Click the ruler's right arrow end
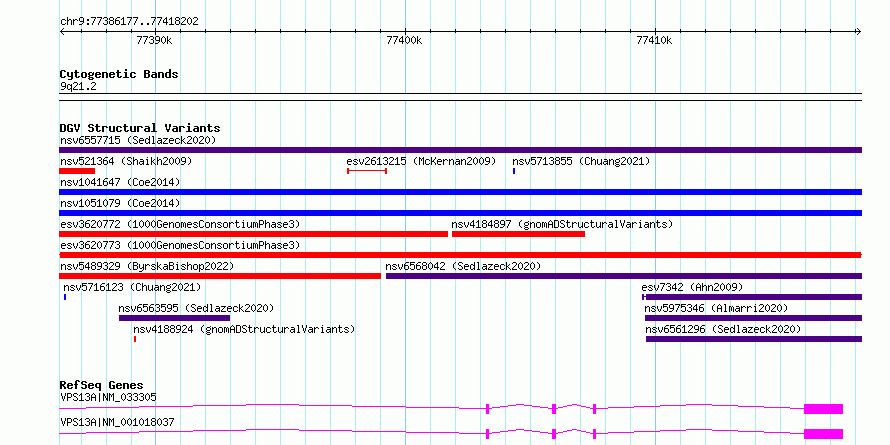This screenshot has height=445, width=890. click(858, 32)
